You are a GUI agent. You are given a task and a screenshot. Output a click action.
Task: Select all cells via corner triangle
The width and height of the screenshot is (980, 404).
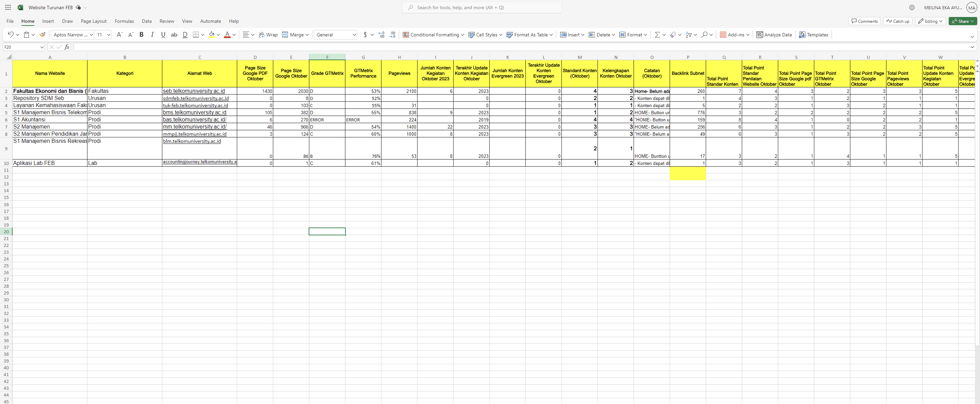[x=9, y=57]
